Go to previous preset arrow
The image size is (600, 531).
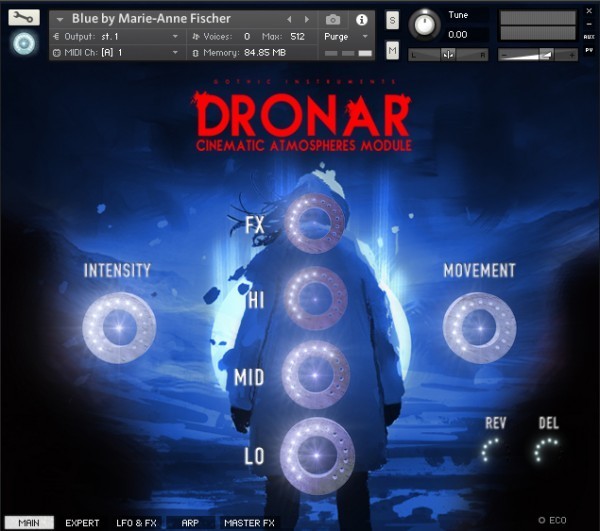[x=289, y=19]
